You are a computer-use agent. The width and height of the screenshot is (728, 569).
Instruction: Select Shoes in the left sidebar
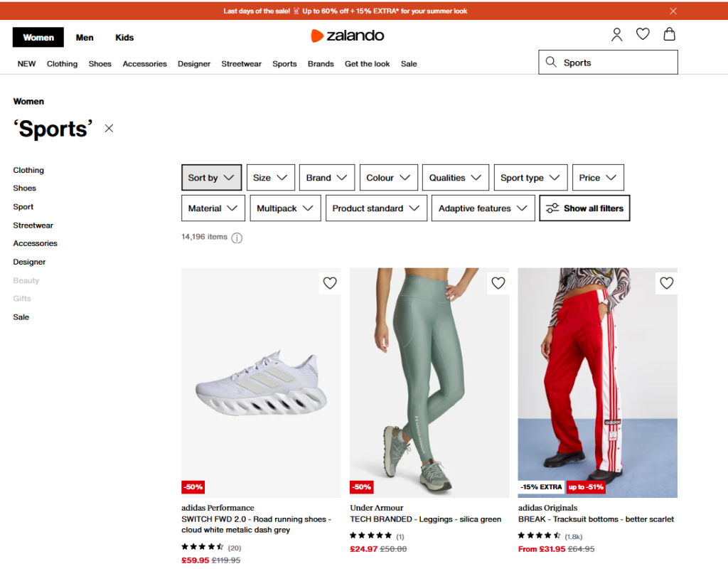coord(25,188)
